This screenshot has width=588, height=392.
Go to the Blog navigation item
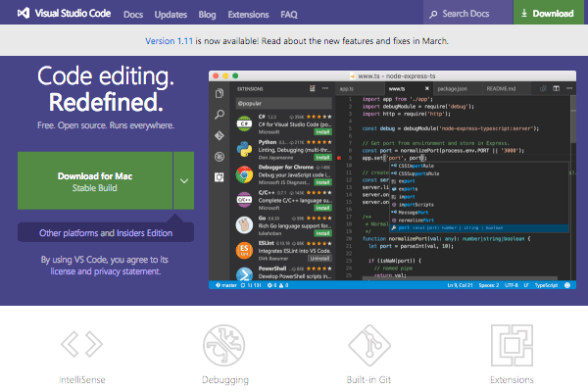[207, 15]
